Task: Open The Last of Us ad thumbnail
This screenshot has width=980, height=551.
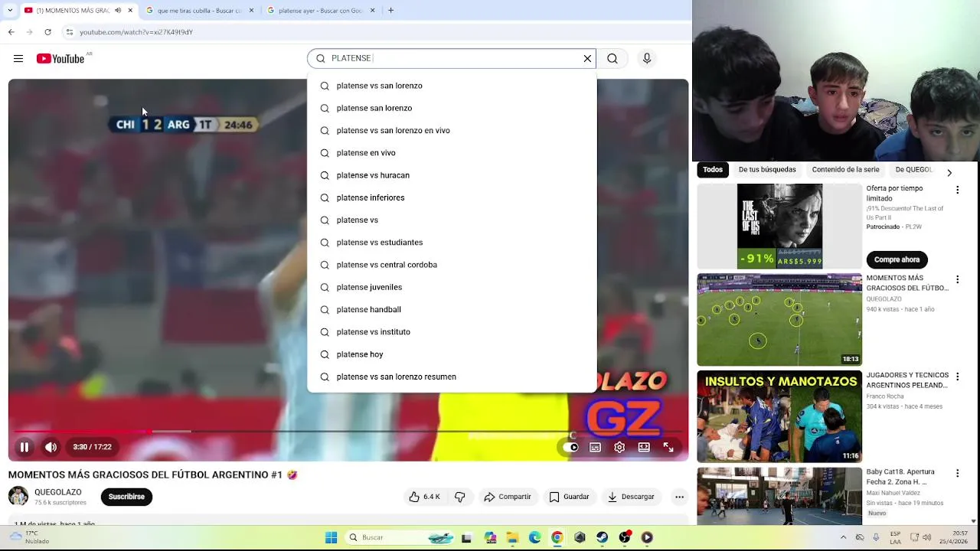Action: coord(779,227)
